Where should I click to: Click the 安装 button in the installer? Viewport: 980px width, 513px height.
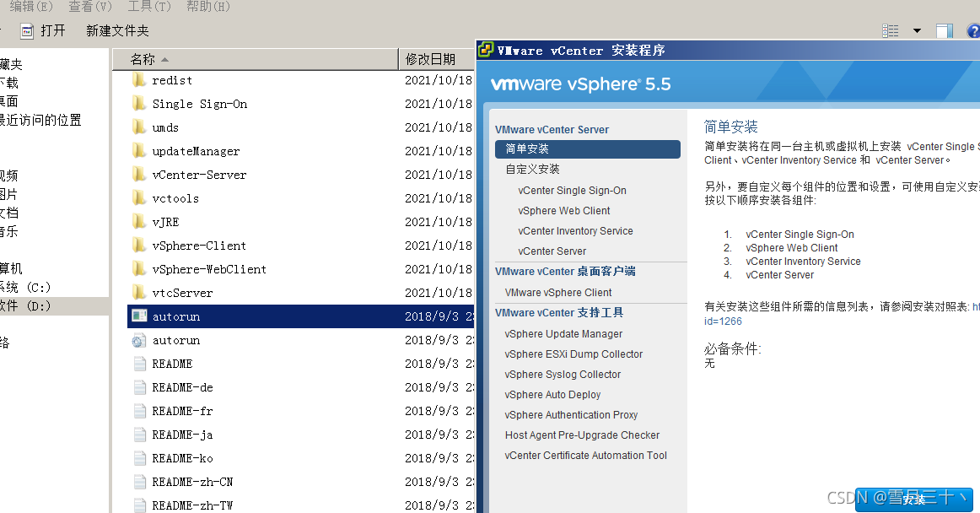point(913,499)
